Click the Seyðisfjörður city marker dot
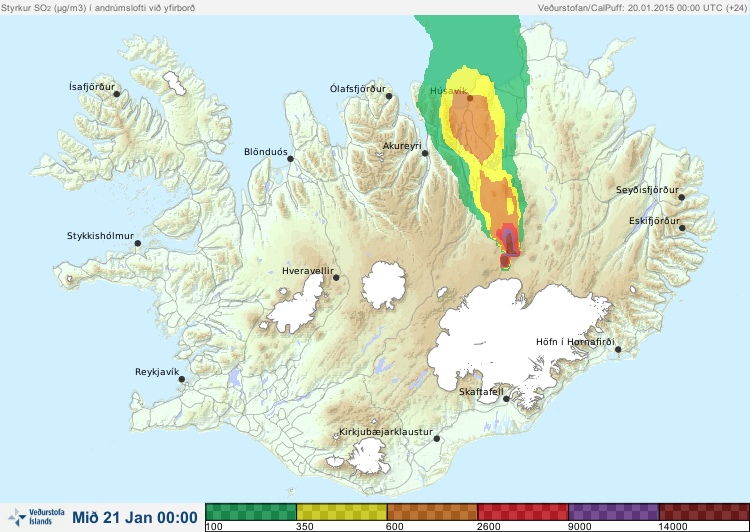Screen dimensions: 750x532 click(x=682, y=197)
